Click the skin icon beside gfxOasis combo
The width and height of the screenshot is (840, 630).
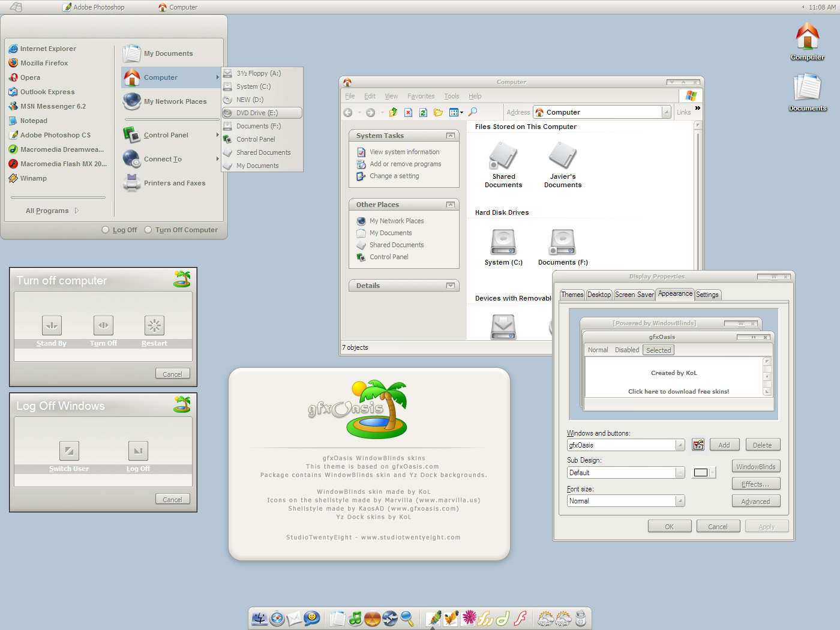point(698,445)
